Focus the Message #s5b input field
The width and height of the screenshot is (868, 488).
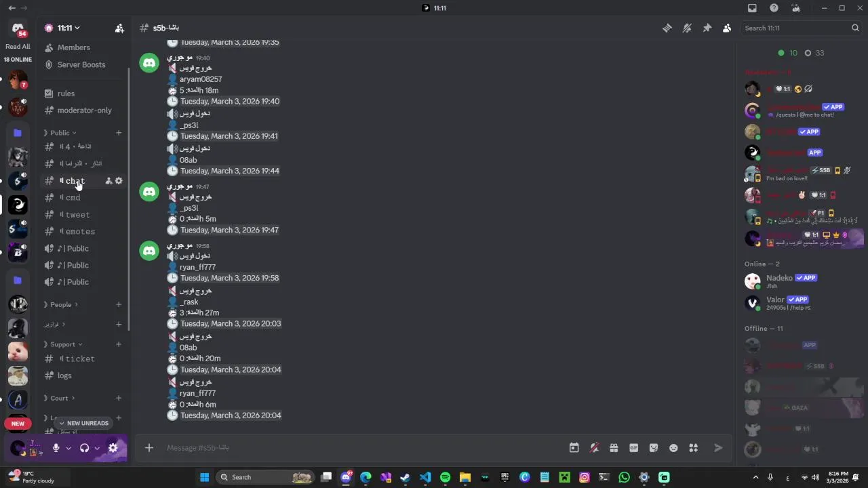click(363, 447)
